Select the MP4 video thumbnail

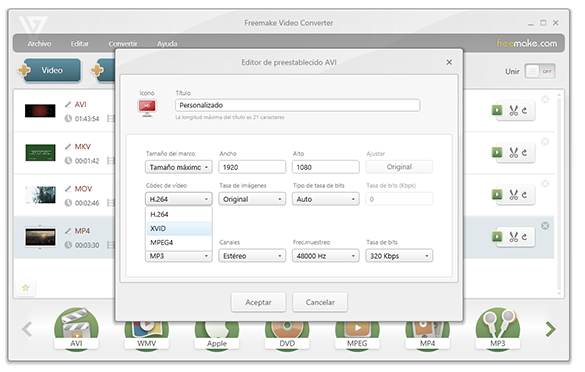point(40,237)
